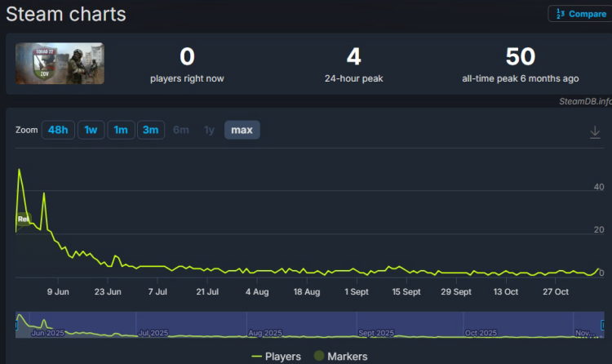Click the '4' 24-hour peak value
The image size is (612, 364).
pyautogui.click(x=353, y=56)
